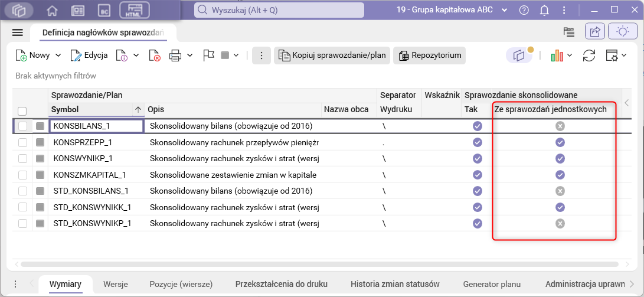
Task: Check the KONSPRZEPP_1 row checkbox
Action: [22, 142]
